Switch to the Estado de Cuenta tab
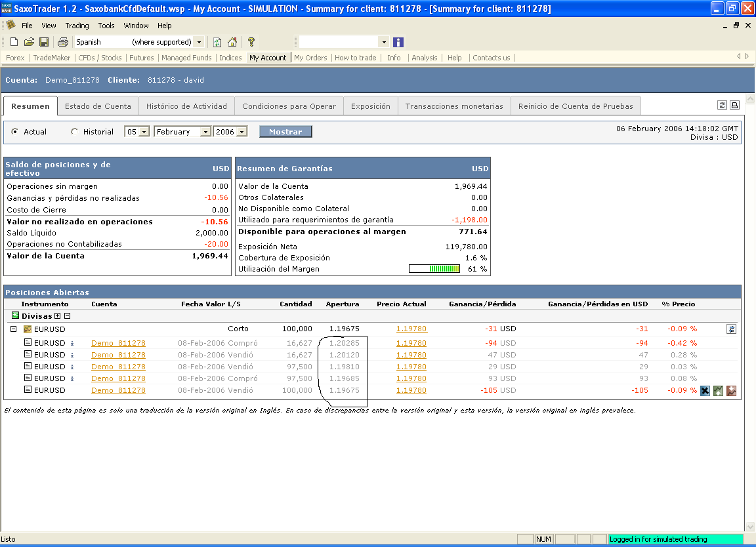Image resolution: width=756 pixels, height=547 pixels. click(x=98, y=106)
